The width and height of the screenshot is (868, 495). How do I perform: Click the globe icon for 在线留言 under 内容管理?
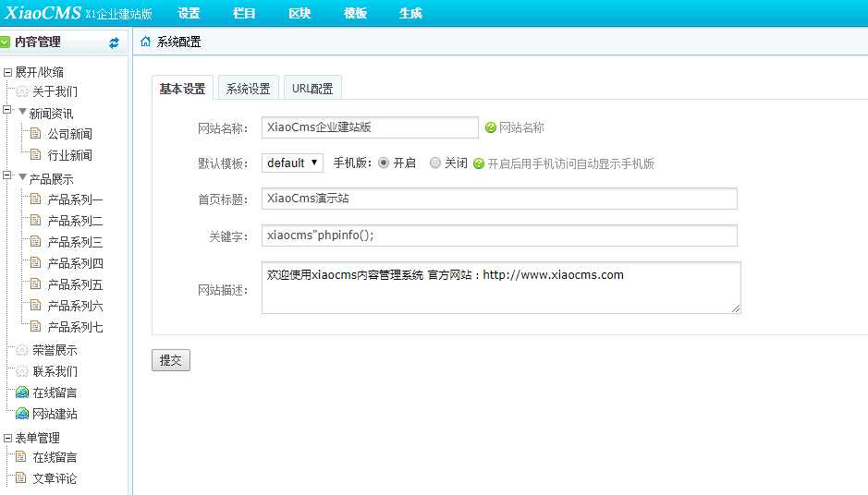21,392
